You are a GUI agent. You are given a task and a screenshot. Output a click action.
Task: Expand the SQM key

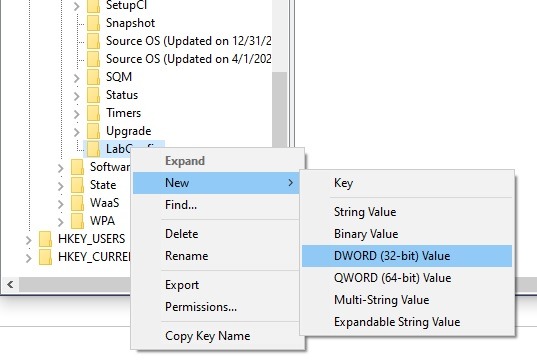[x=76, y=78]
